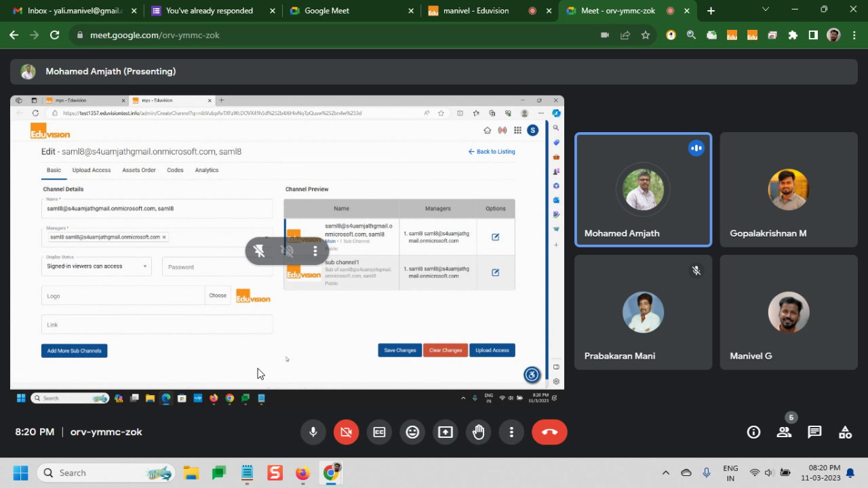The image size is (868, 488).
Task: Open the Meet Activities icon
Action: (x=845, y=432)
